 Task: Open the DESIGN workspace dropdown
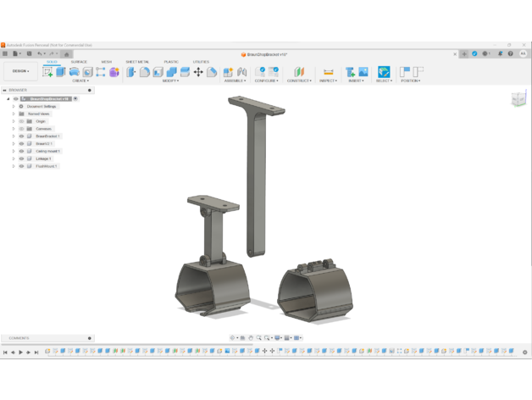tap(19, 72)
